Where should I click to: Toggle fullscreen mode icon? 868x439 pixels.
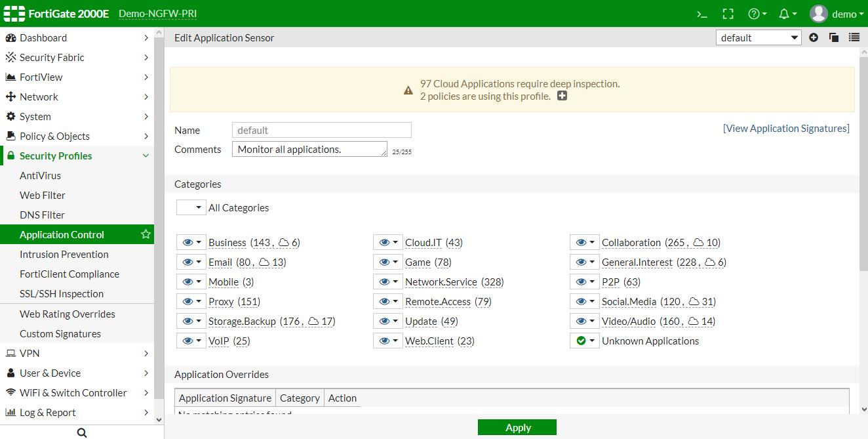point(728,14)
